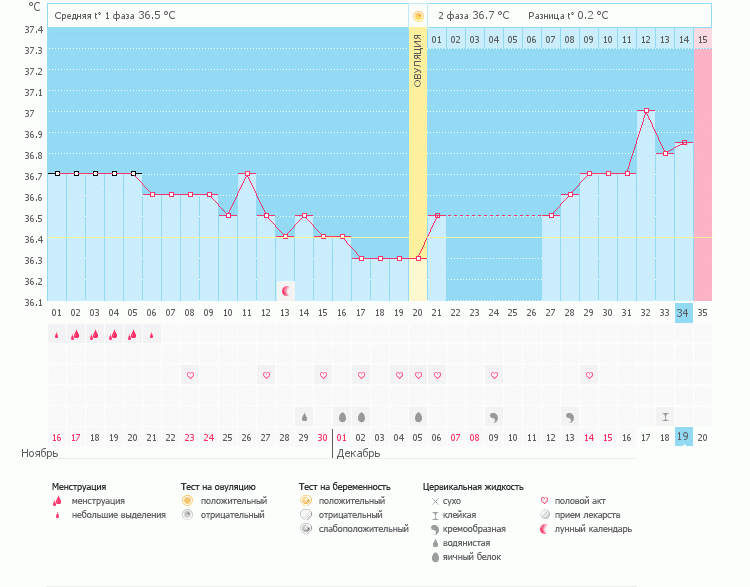
Task: Click the light discharge icon on cycle day 06
Action: [x=151, y=336]
